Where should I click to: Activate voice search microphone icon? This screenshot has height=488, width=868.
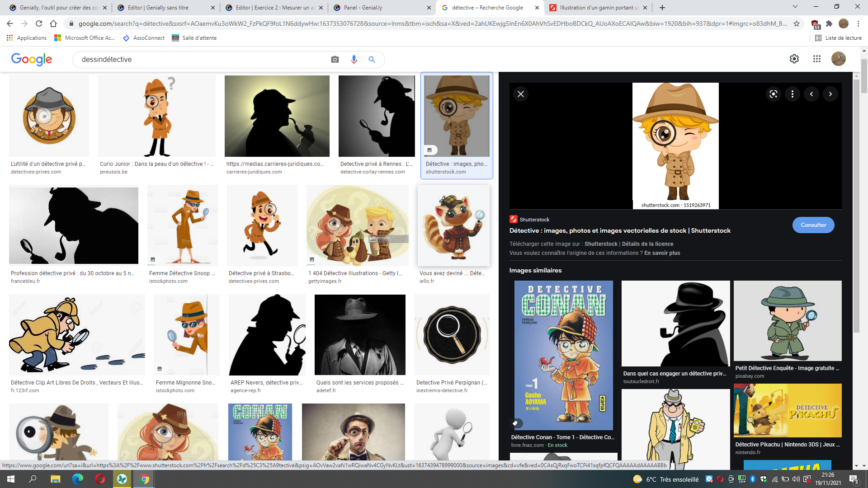[354, 59]
